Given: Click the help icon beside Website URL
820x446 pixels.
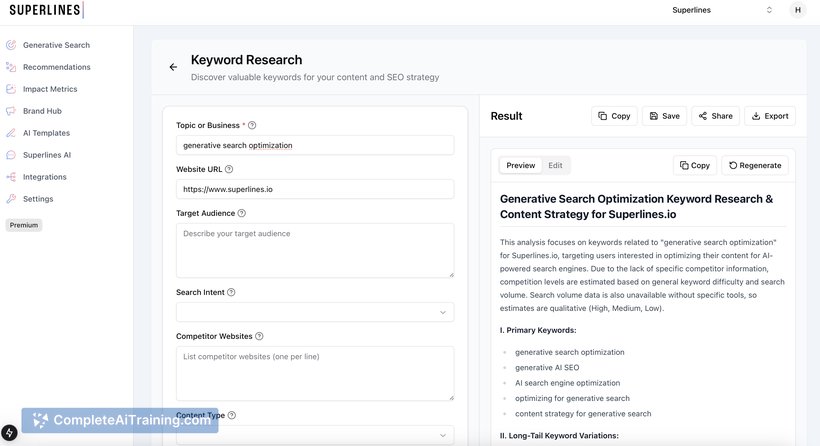Looking at the screenshot, I should pos(229,169).
